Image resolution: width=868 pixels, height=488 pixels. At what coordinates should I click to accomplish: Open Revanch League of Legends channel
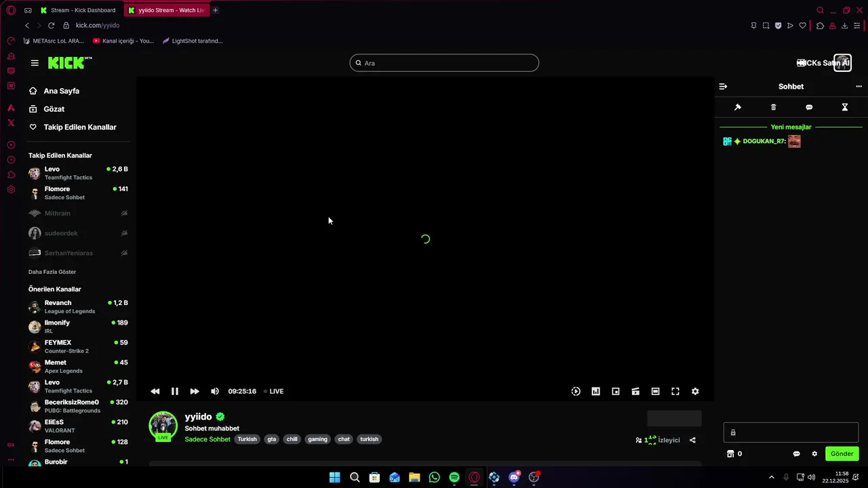78,307
